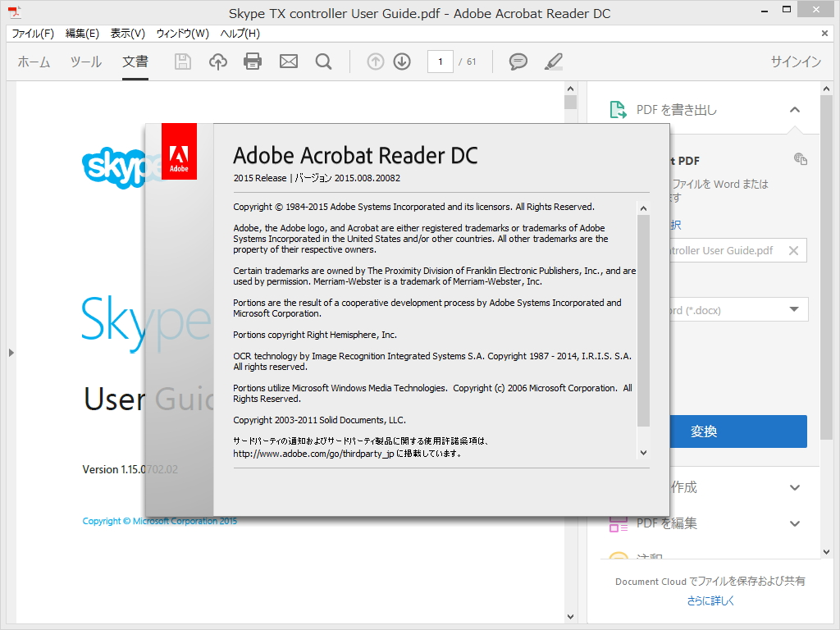This screenshot has width=840, height=630.
Task: Select the comment speech bubble tool
Action: pos(518,62)
